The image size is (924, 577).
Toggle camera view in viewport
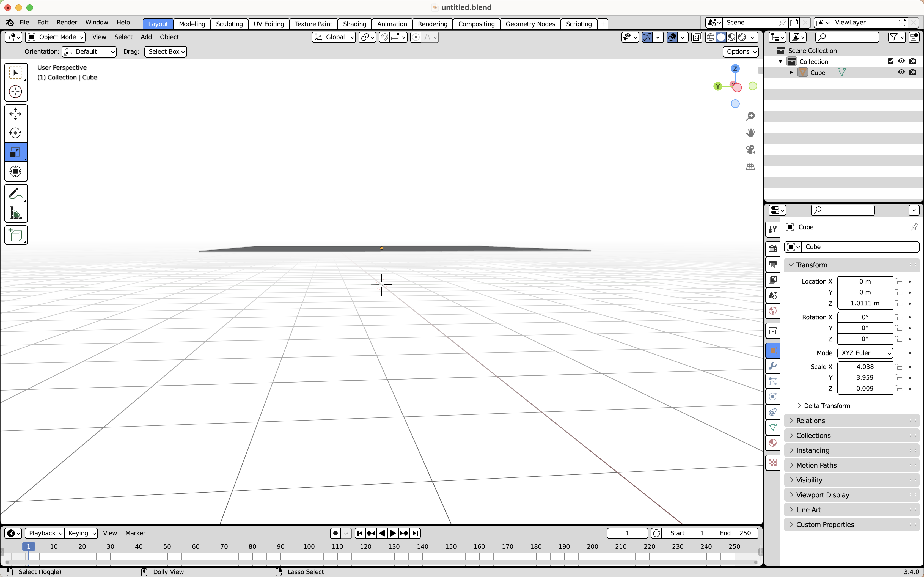point(750,150)
